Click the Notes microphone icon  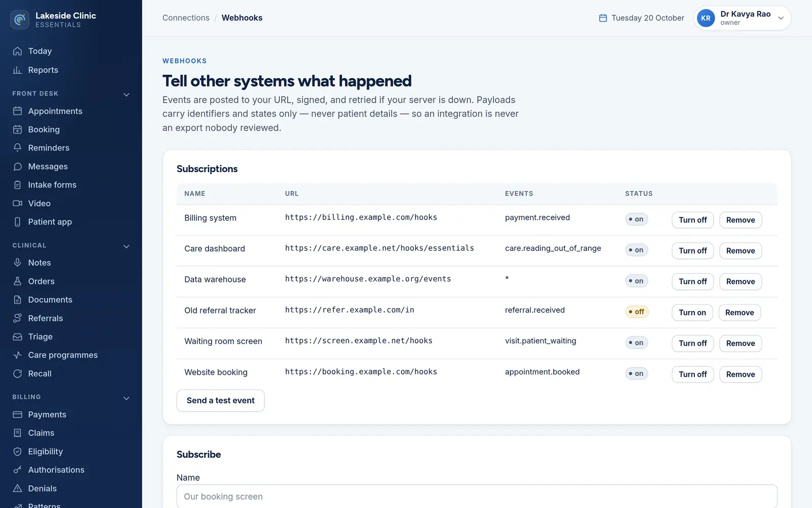point(17,263)
